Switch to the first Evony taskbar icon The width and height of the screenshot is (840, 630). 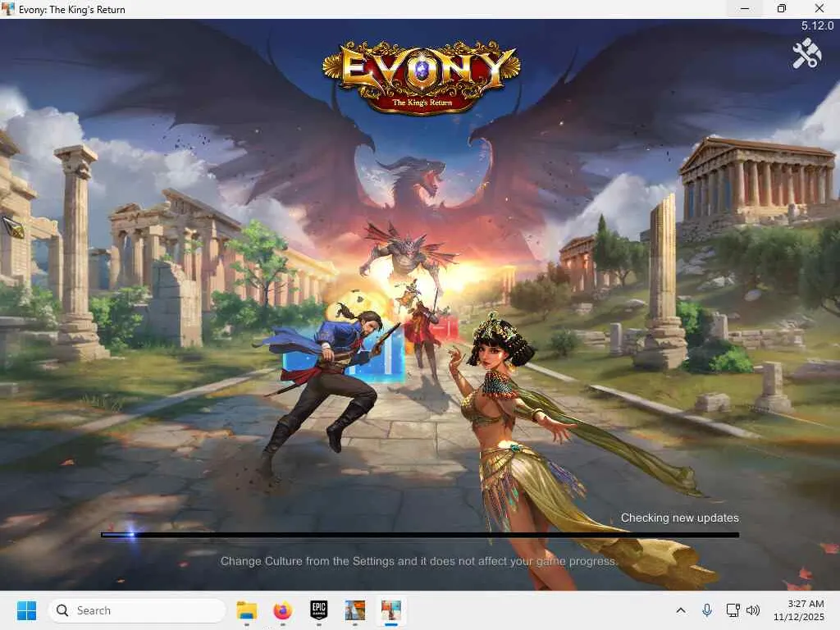[x=354, y=610]
